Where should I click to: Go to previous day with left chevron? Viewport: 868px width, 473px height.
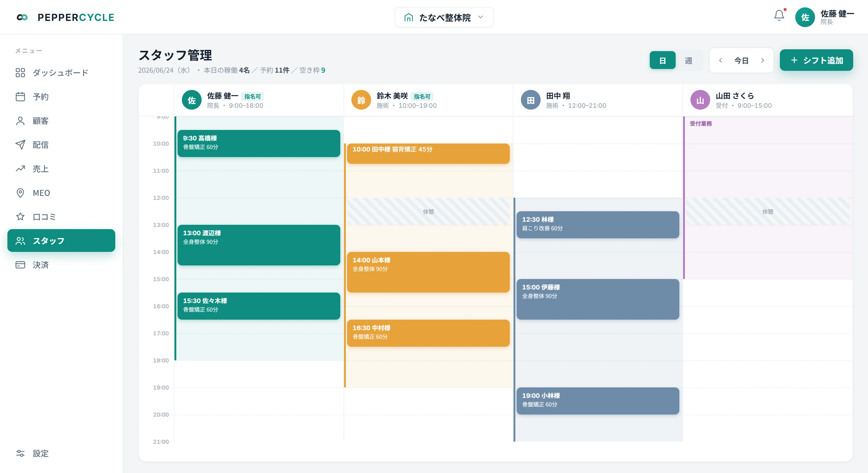(x=720, y=60)
